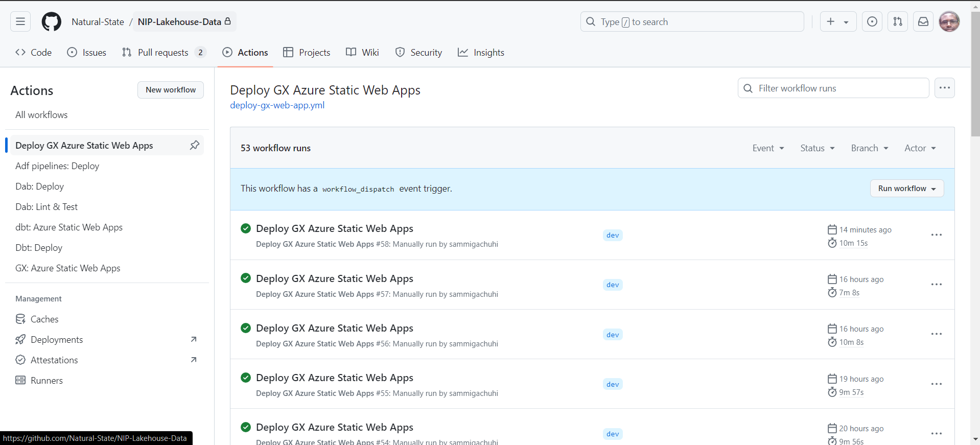
Task: Open workflow run #58 title link
Action: pyautogui.click(x=335, y=228)
